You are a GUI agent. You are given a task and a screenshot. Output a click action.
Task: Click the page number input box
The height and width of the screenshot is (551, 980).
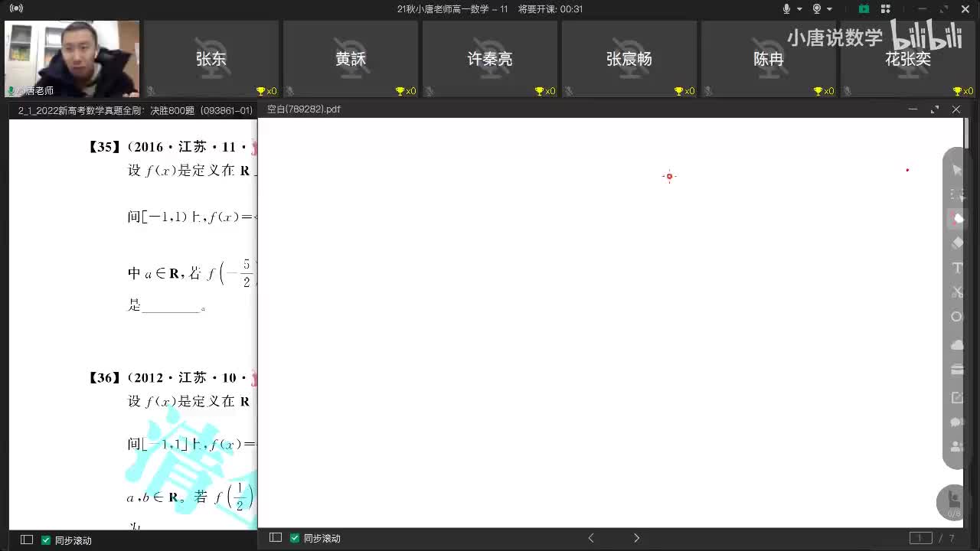(920, 538)
